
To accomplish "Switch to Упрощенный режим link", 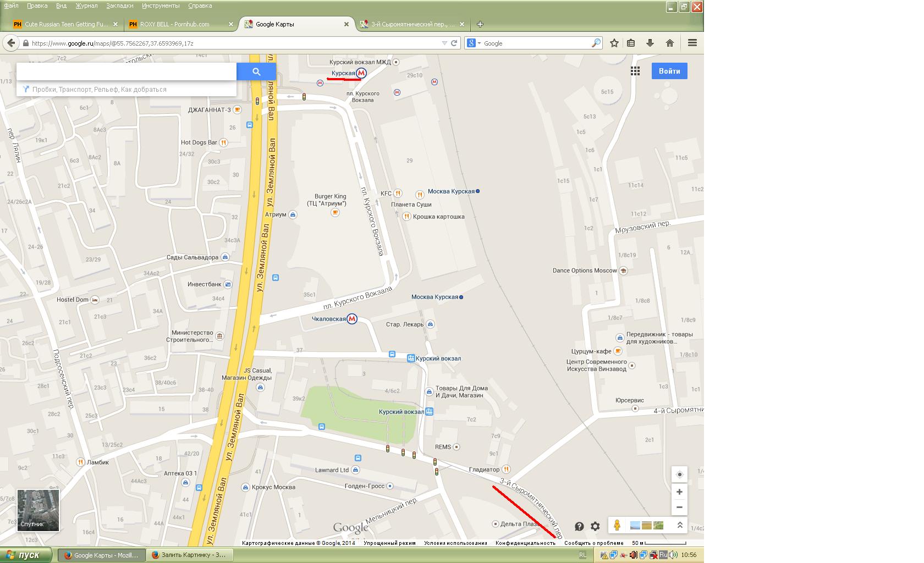I will (x=389, y=543).
